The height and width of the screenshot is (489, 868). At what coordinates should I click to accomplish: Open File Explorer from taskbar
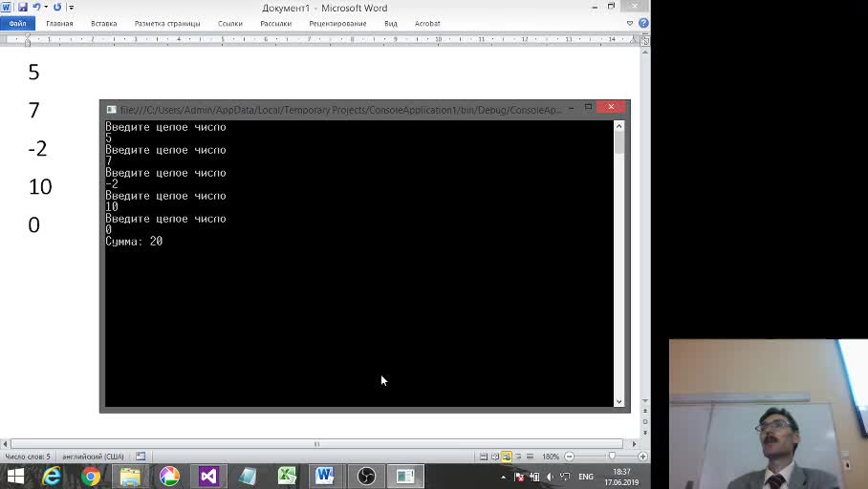[x=130, y=477]
